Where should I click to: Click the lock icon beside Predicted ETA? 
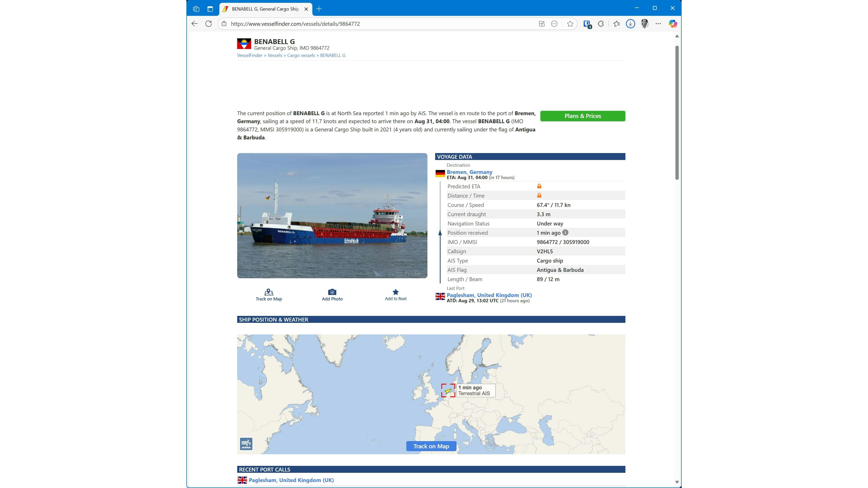[x=539, y=186]
